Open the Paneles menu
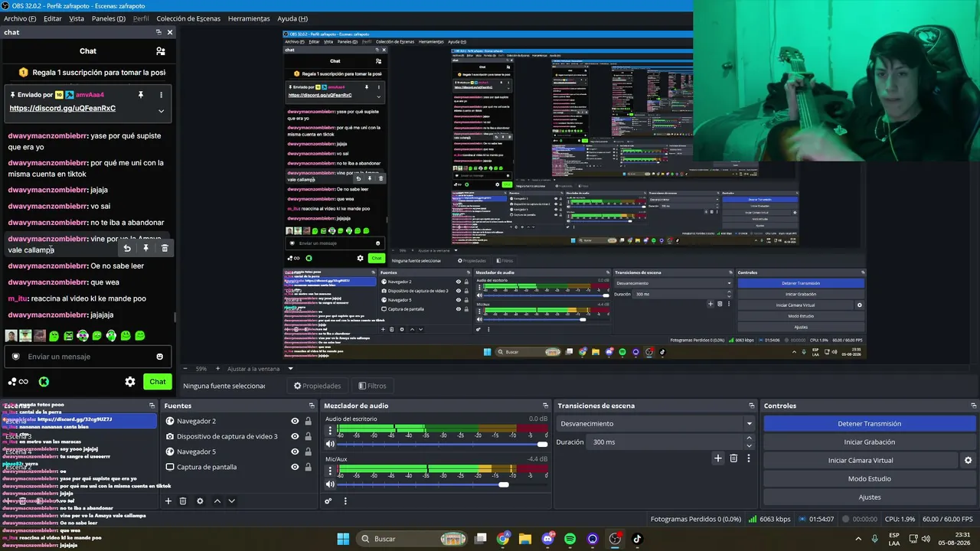This screenshot has height=551, width=980. tap(109, 18)
